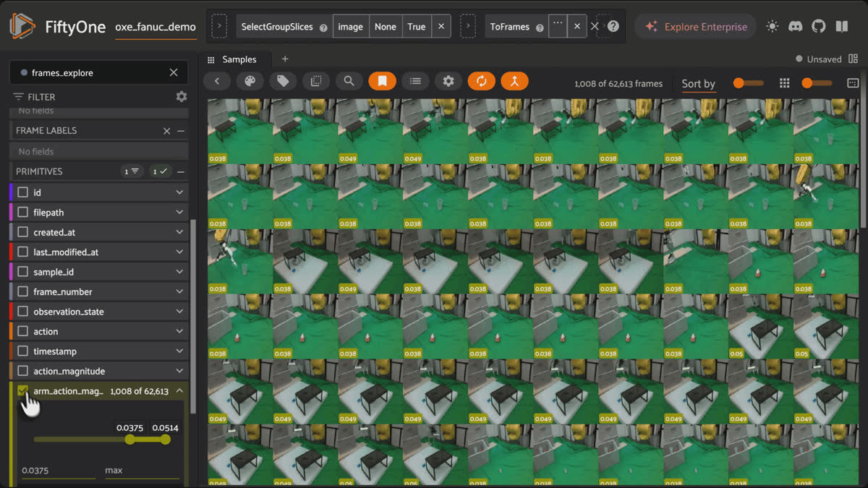Check the last_modified_at checkbox
Screen dimensions: 868x488
[x=23, y=252]
